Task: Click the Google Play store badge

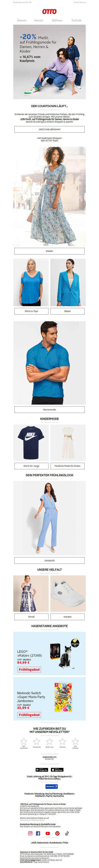Action: [42, 769]
